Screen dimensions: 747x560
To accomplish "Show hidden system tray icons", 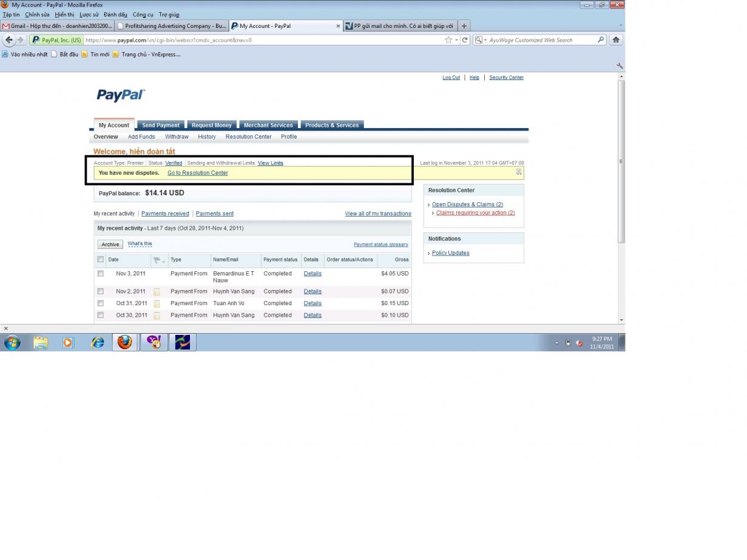I will coord(557,343).
